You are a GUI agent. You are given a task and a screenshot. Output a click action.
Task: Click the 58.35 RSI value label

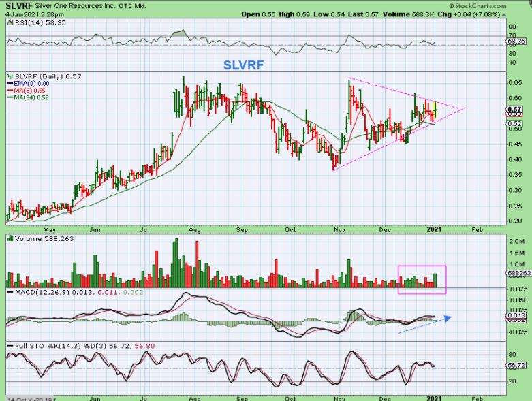click(x=517, y=42)
